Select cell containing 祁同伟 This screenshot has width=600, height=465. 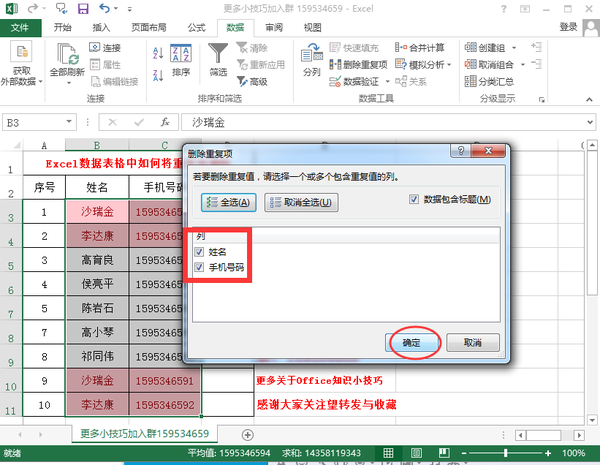pos(97,356)
